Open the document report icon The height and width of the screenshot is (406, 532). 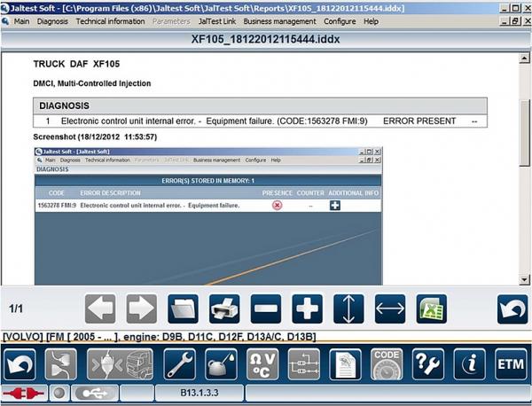(345, 364)
